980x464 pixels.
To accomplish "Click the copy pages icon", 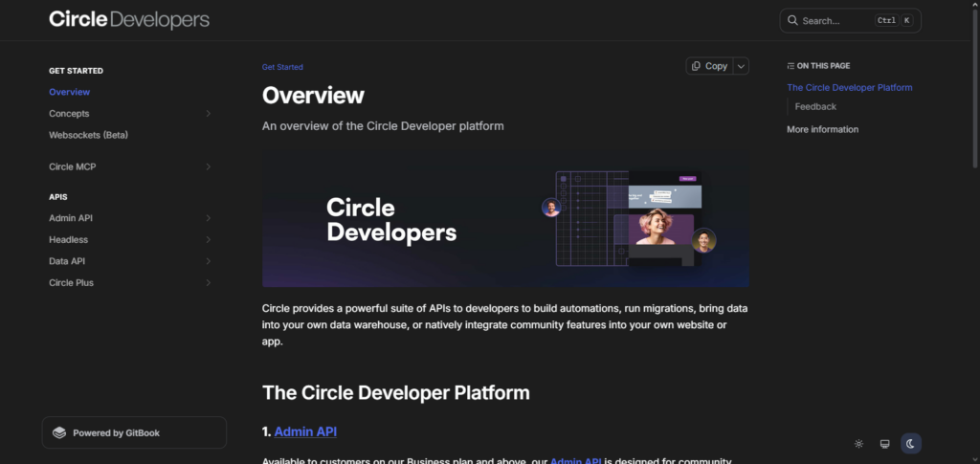I will 697,66.
